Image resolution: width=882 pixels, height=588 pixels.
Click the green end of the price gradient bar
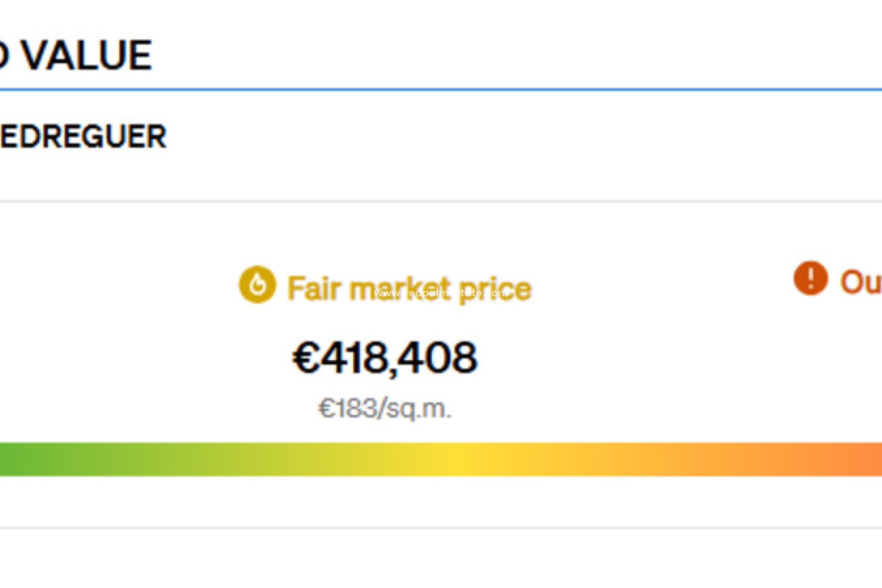(x=18, y=459)
